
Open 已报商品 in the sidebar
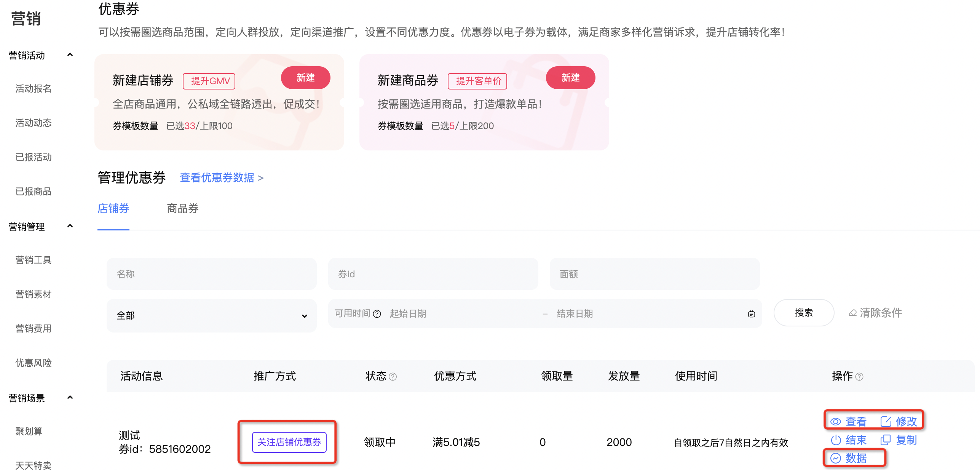(34, 192)
